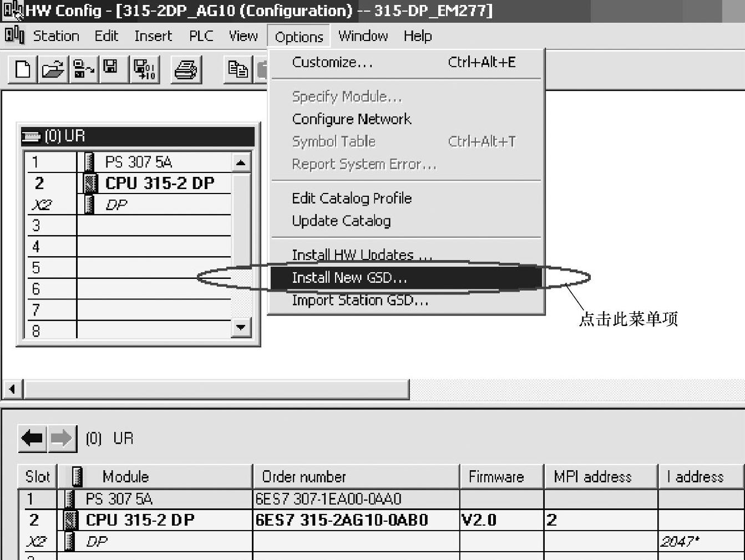Image resolution: width=745 pixels, height=560 pixels.
Task: Click the rack list scroll up arrow
Action: tap(241, 162)
